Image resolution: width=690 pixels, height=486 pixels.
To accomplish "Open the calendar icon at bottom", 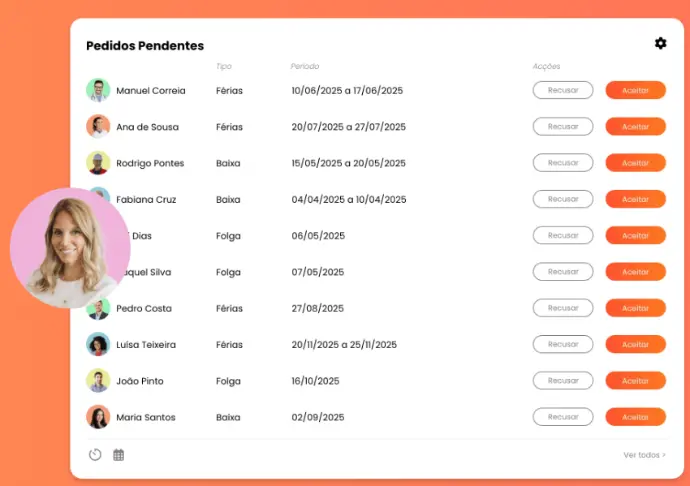I will point(118,455).
